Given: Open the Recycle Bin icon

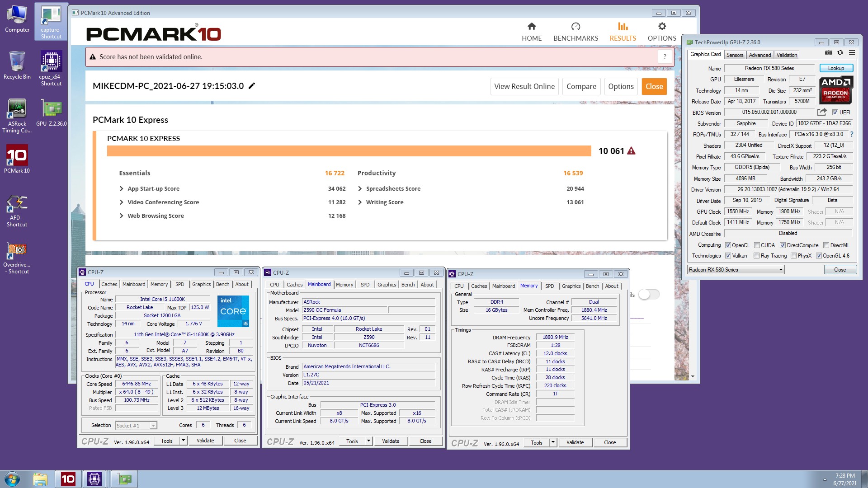Looking at the screenshot, I should click(x=17, y=65).
